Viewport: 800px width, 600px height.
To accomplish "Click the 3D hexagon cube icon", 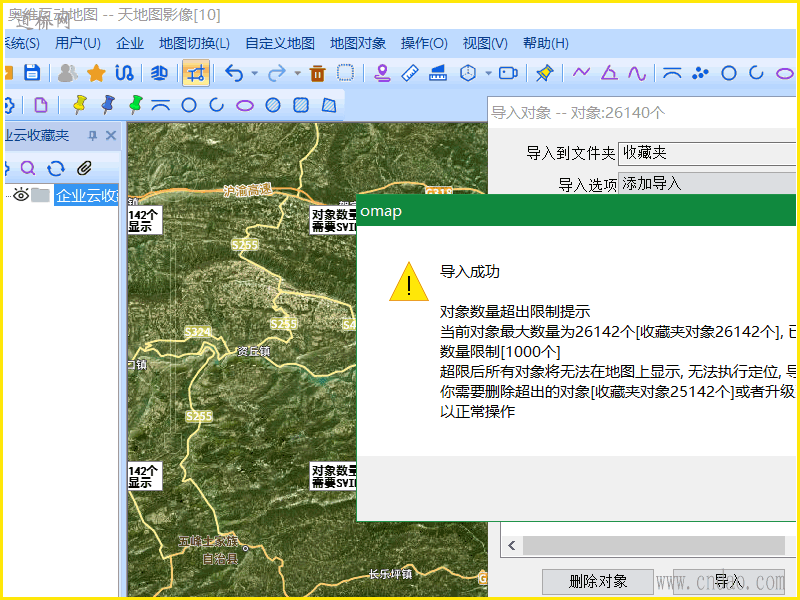I will [467, 73].
